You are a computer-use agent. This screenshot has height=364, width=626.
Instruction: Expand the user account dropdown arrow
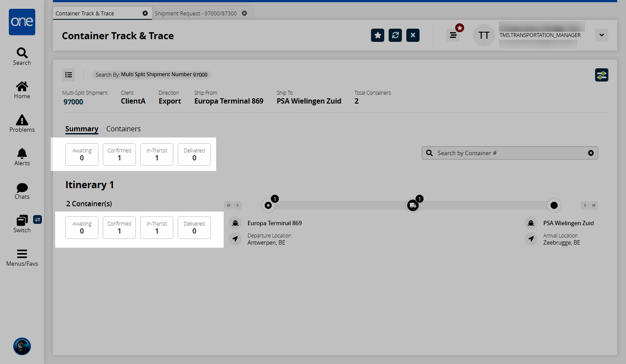[x=601, y=35]
